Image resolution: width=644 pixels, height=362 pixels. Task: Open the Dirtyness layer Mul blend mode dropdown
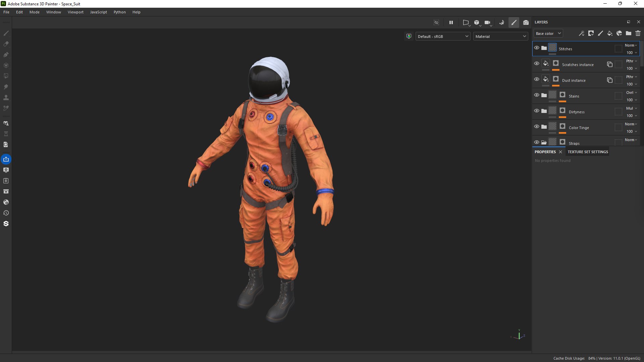pyautogui.click(x=631, y=108)
